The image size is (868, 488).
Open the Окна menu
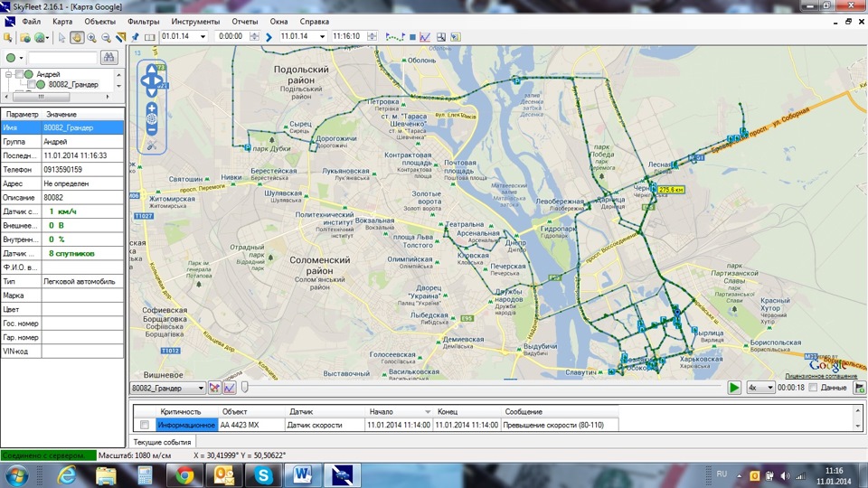(278, 22)
